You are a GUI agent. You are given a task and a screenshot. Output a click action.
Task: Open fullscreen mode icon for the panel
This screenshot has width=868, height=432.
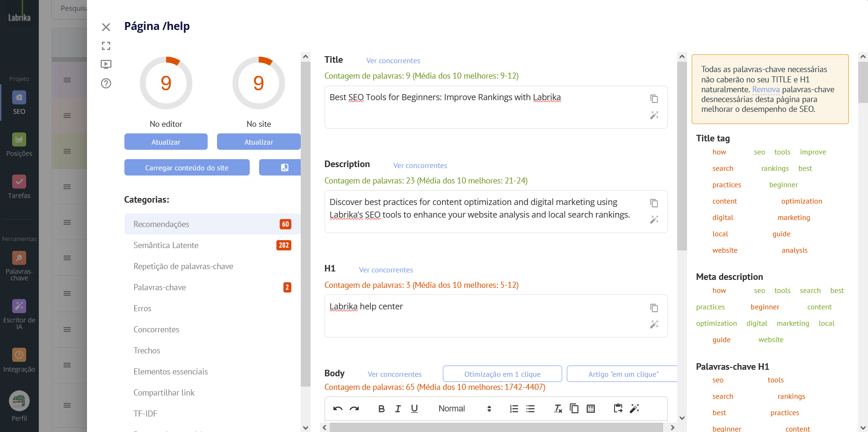point(106,46)
